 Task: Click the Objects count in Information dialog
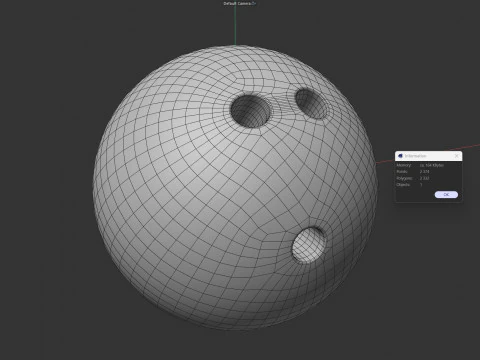421,185
